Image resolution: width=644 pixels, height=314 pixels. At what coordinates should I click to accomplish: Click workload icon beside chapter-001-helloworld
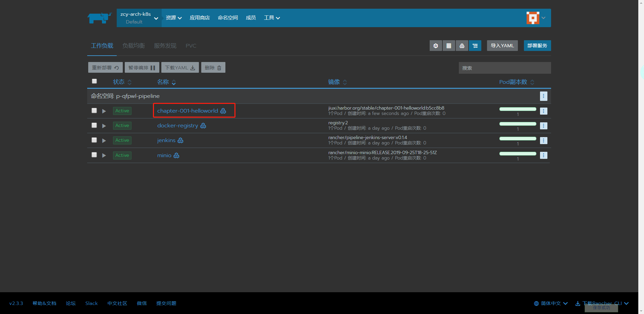(223, 111)
